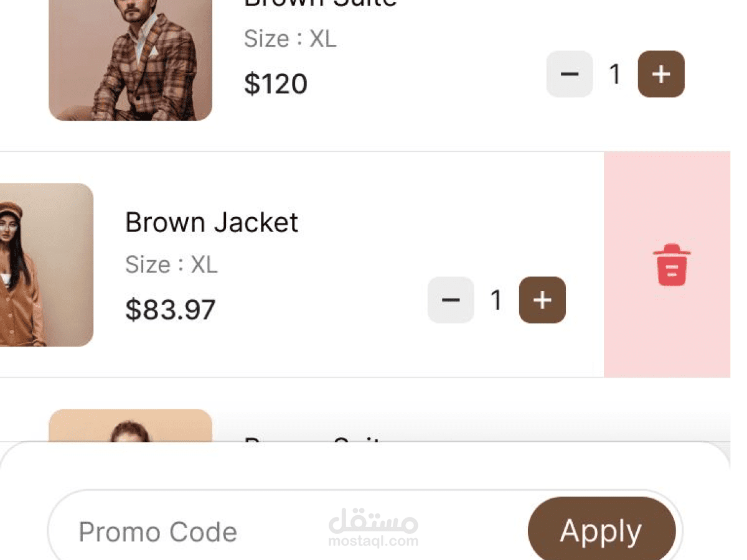The height and width of the screenshot is (560, 747).
Task: Click the mostaql.com watermark logo
Action: click(x=374, y=529)
